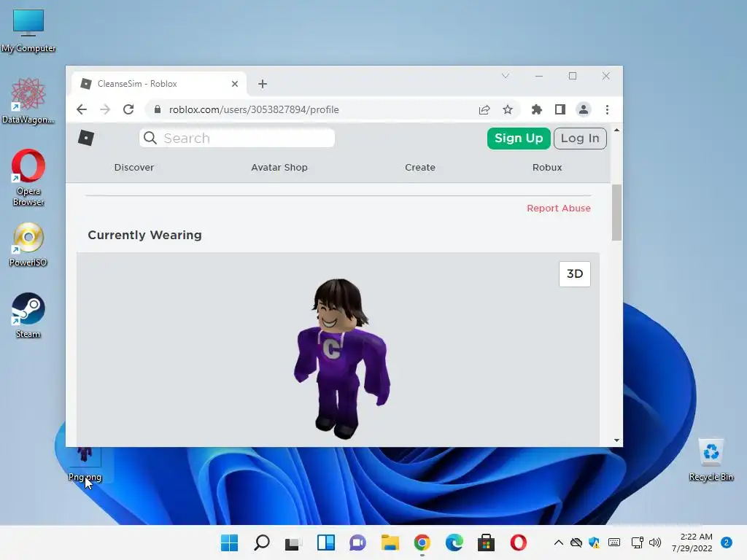Image resolution: width=747 pixels, height=560 pixels.
Task: Select PowerISO desktop shortcut
Action: 28,245
